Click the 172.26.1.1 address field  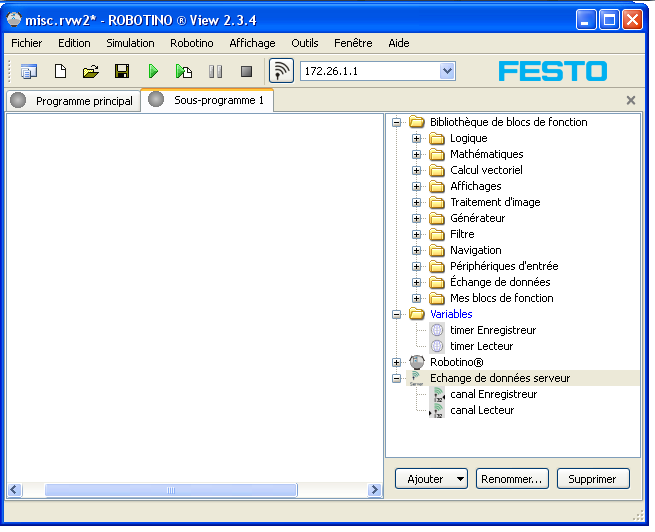pos(370,71)
